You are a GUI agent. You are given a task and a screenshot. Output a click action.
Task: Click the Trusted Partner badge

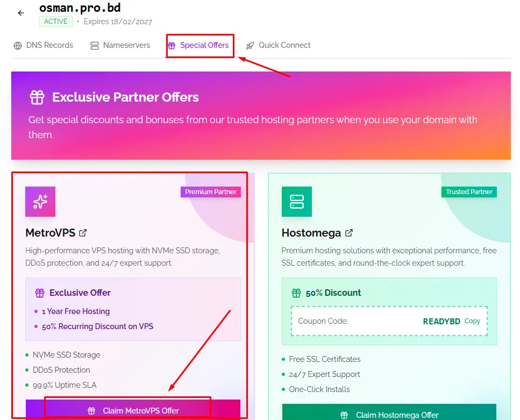[469, 192]
